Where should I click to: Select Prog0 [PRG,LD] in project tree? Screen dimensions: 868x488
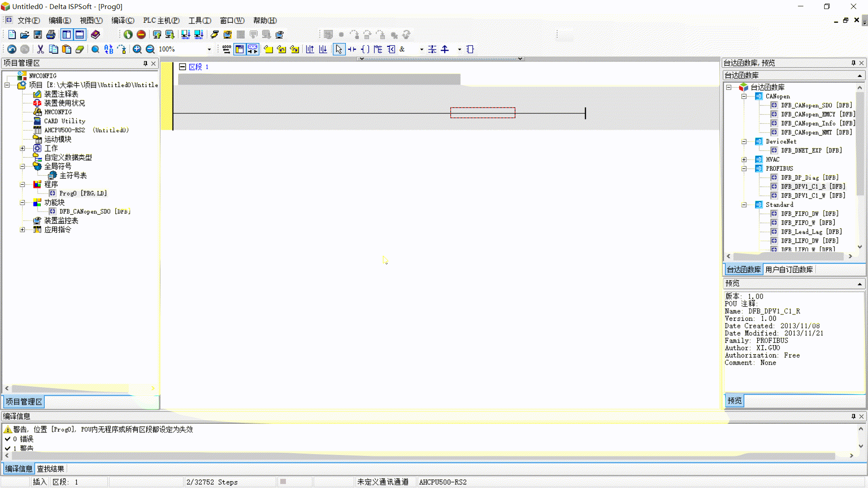point(83,193)
